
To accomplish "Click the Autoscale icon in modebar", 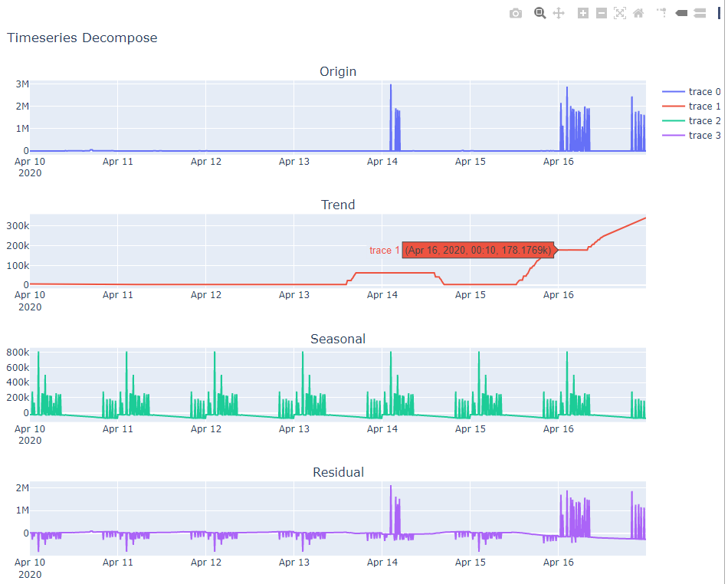I will click(x=620, y=14).
